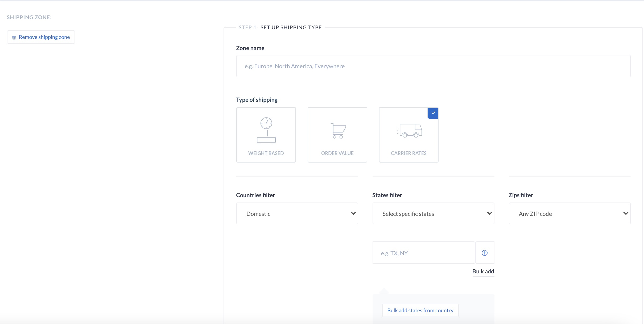Click the Bulk add link
The width and height of the screenshot is (644, 324).
pyautogui.click(x=483, y=271)
